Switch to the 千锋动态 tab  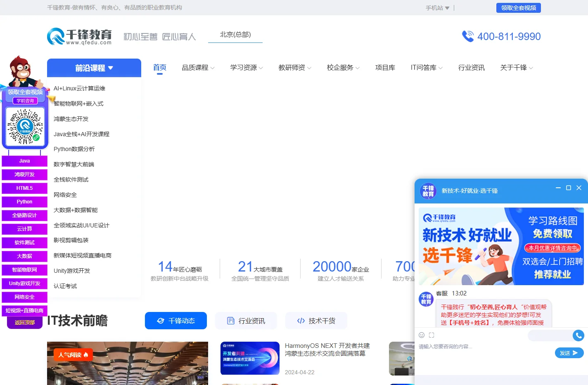(176, 321)
